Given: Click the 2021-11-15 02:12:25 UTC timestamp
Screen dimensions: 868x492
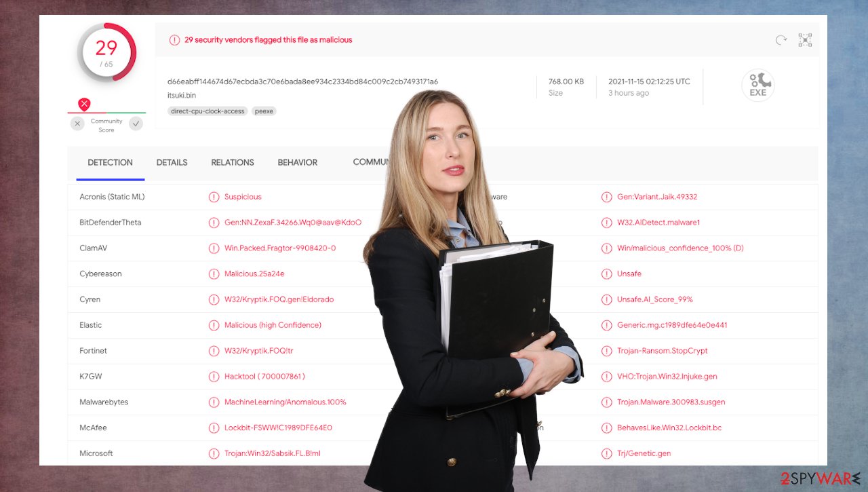Looking at the screenshot, I should 649,81.
